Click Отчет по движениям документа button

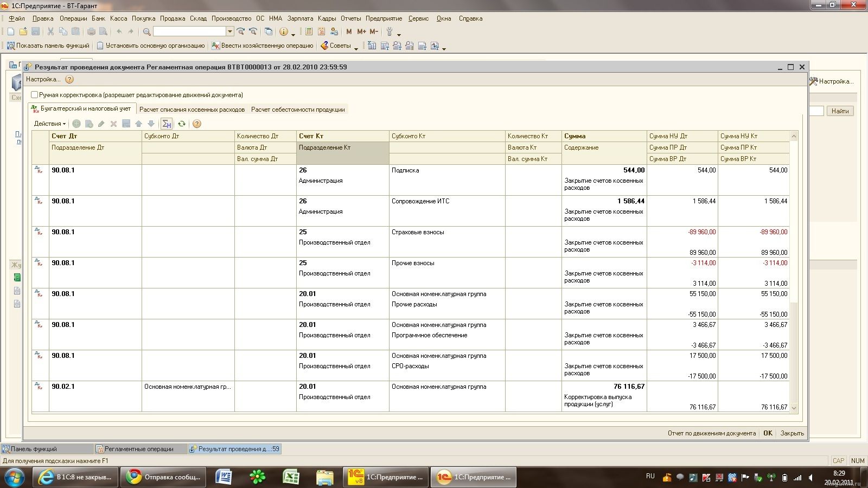tap(711, 433)
